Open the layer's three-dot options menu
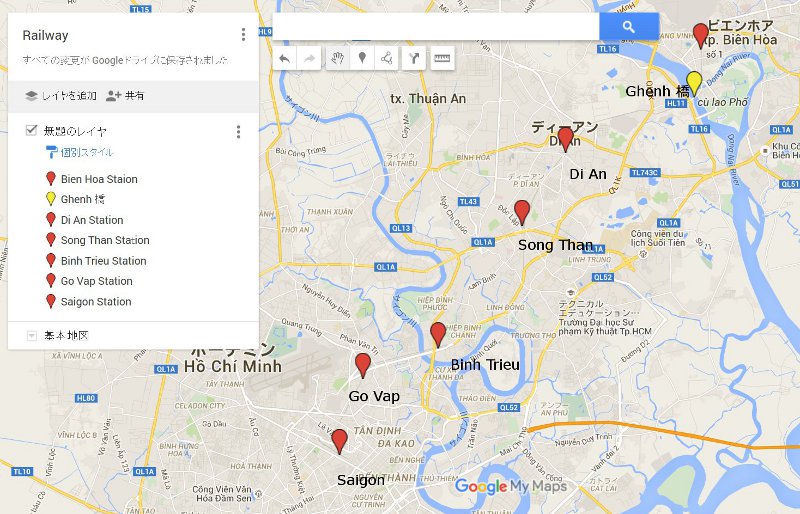This screenshot has height=514, width=800. coord(238,132)
